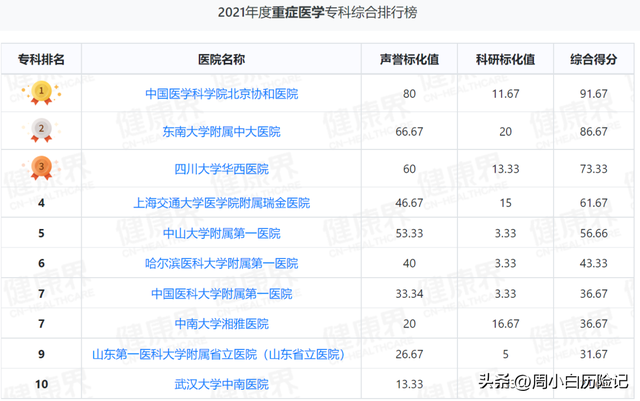Image resolution: width=640 pixels, height=401 pixels.
Task: Select rank number 4 in 专科排名
Action: coord(41,203)
